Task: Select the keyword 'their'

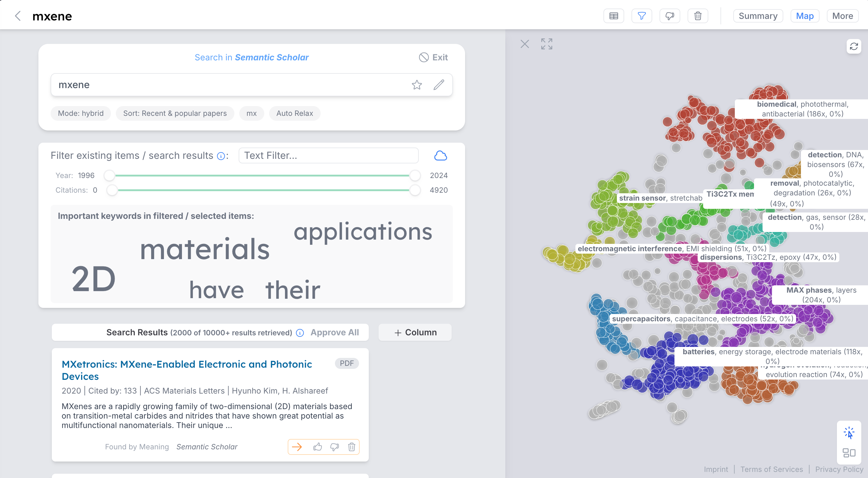Action: click(293, 290)
